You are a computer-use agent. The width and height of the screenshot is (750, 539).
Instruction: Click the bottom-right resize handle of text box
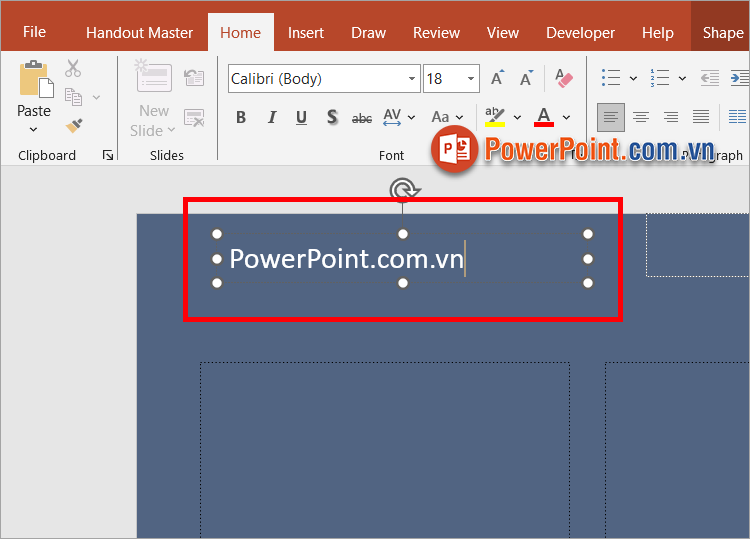pos(588,283)
